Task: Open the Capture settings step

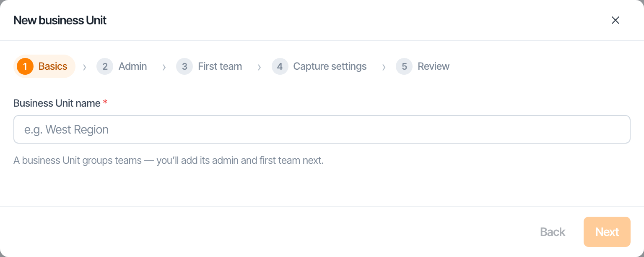Action: tap(330, 66)
